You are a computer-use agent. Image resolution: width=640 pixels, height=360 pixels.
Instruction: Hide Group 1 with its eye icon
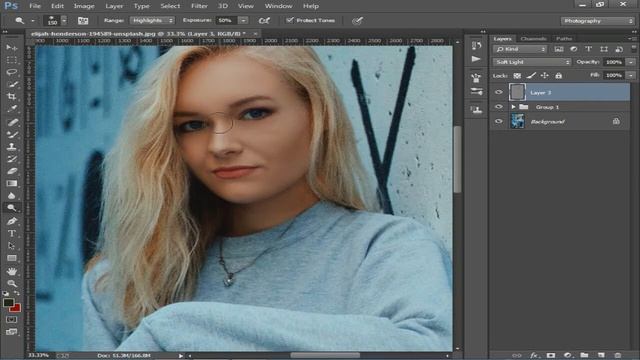(x=498, y=107)
